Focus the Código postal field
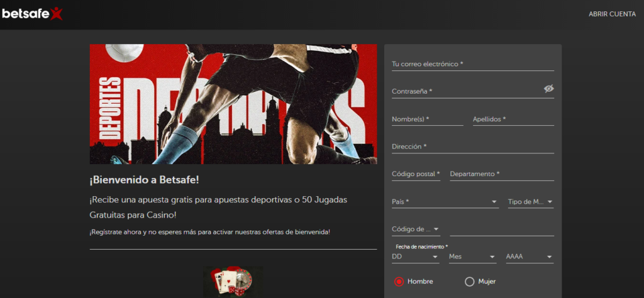 click(416, 174)
